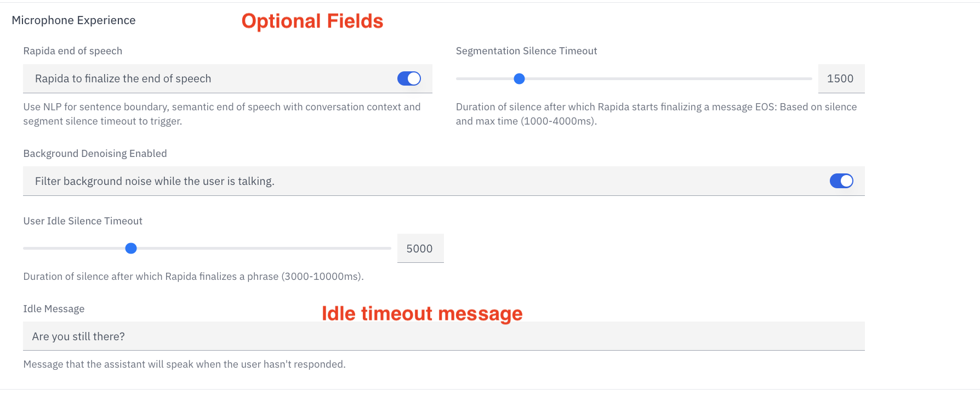Click the 1500 timeout value field
Screen dimensions: 980x394
point(841,78)
